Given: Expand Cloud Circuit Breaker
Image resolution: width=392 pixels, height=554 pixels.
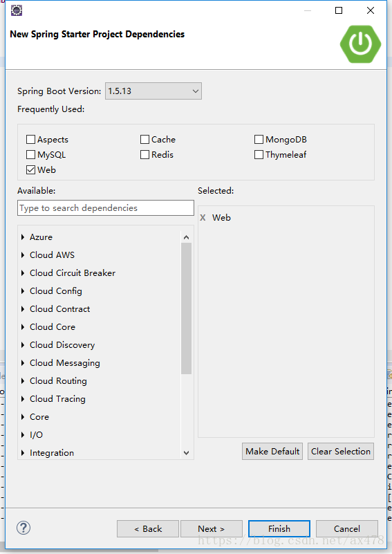Looking at the screenshot, I should click(23, 273).
